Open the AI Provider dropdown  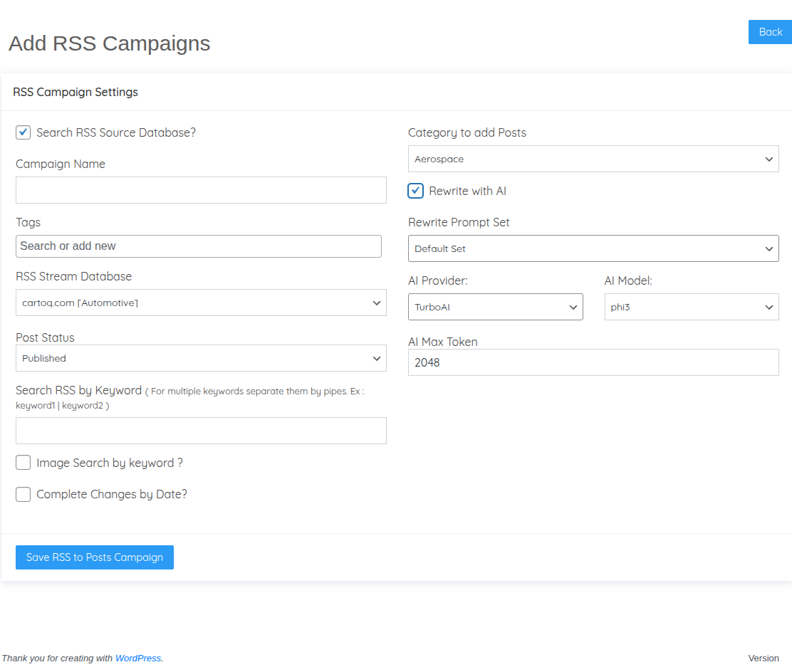click(x=495, y=307)
